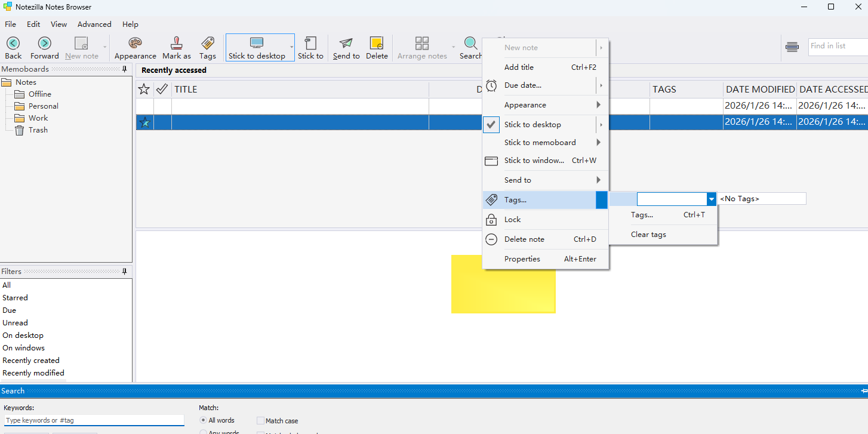Click the Send to paper plane icon
The width and height of the screenshot is (868, 434).
346,44
